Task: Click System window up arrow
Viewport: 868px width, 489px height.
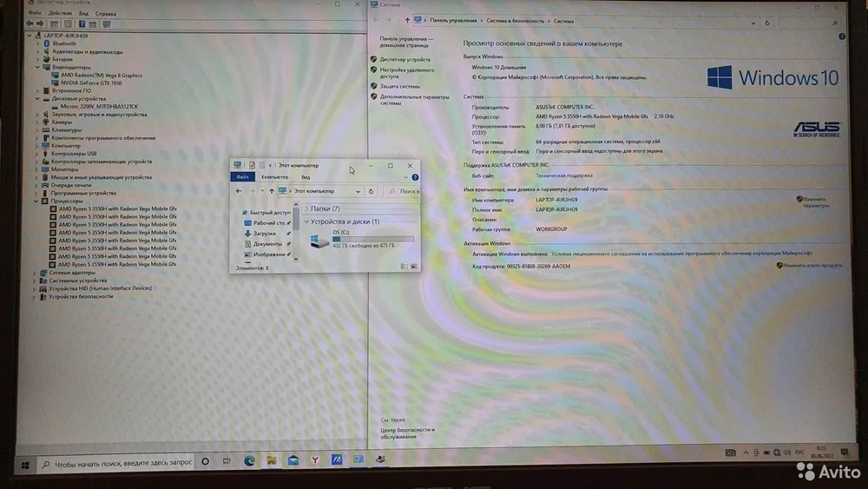Action: coord(407,21)
